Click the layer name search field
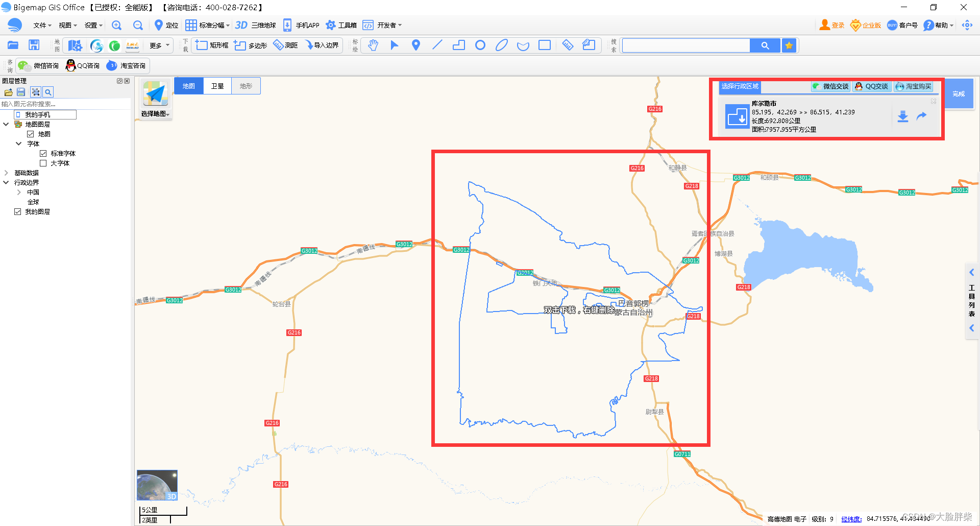Viewport: 980px width, 526px height. tap(65, 104)
